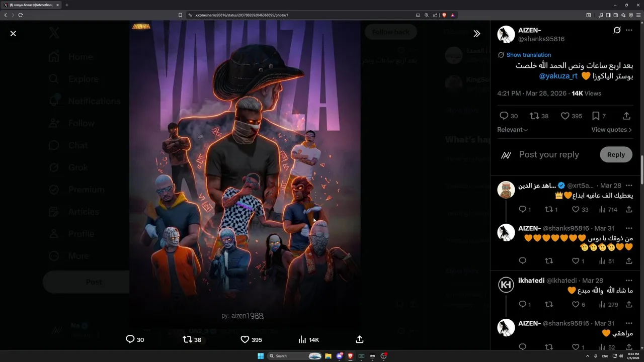The image size is (644, 362).
Task: Open more options on the @xrt5a reply
Action: (x=629, y=186)
